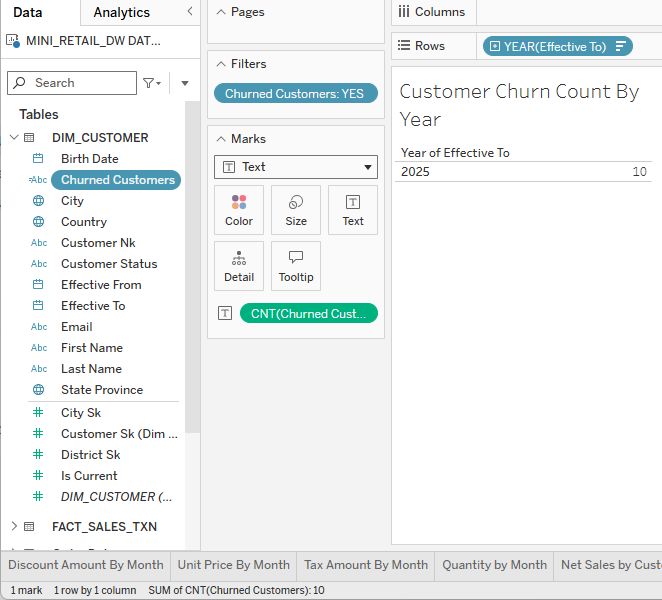Select the Churned Customers: YES filter pill
662x600 pixels.
(295, 94)
